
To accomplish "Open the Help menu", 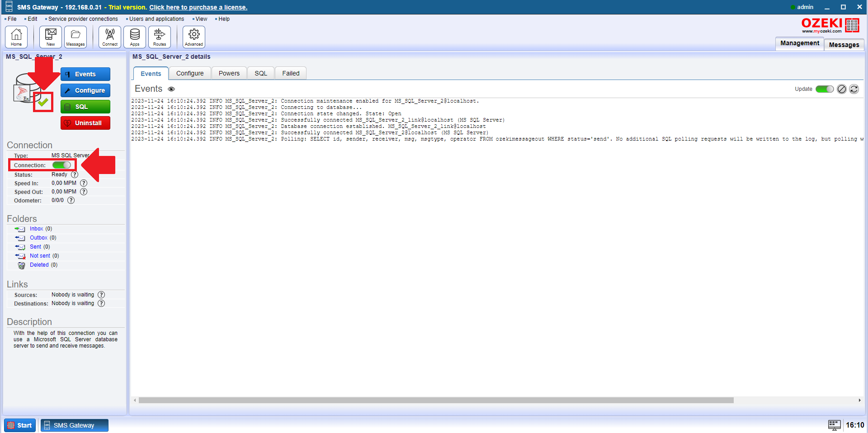I will coord(224,19).
